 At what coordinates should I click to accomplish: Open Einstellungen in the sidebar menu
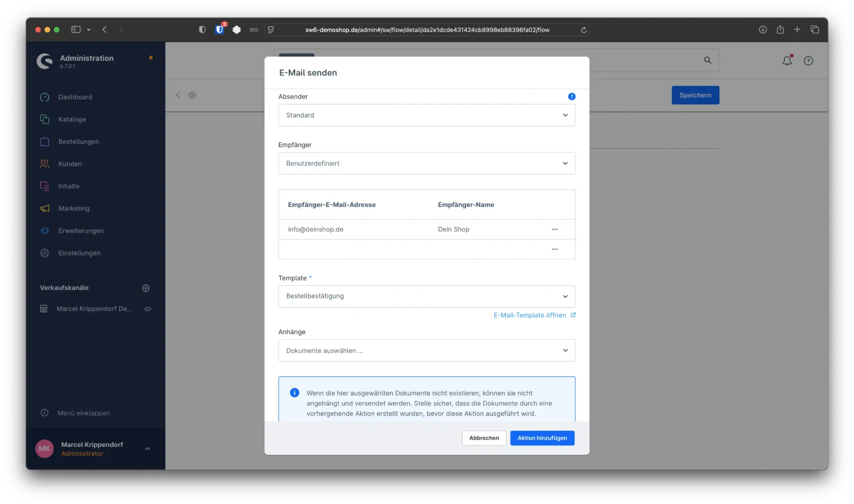tap(79, 253)
